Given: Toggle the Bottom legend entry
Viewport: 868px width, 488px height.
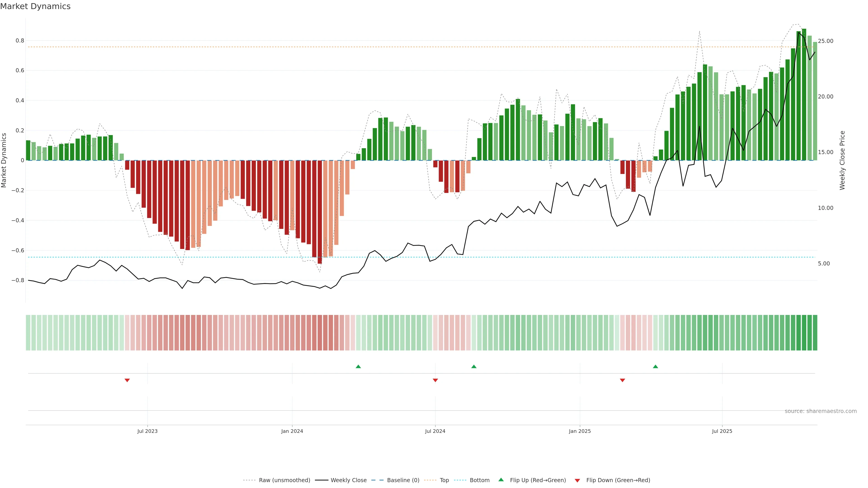Looking at the screenshot, I should (479, 480).
